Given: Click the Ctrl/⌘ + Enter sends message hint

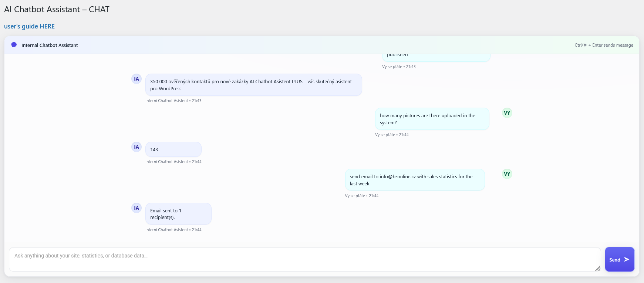Looking at the screenshot, I should [x=604, y=45].
